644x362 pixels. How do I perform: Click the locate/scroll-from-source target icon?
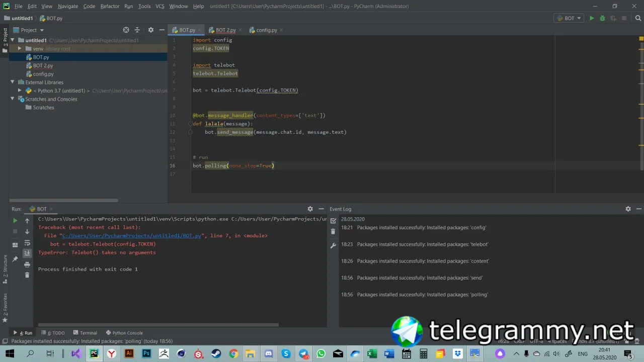(126, 30)
